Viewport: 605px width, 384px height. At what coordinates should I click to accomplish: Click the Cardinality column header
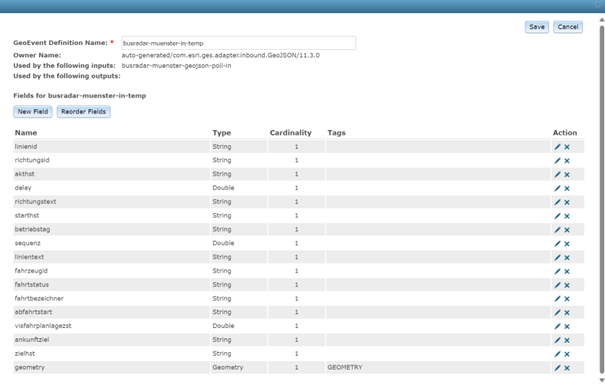click(x=291, y=133)
